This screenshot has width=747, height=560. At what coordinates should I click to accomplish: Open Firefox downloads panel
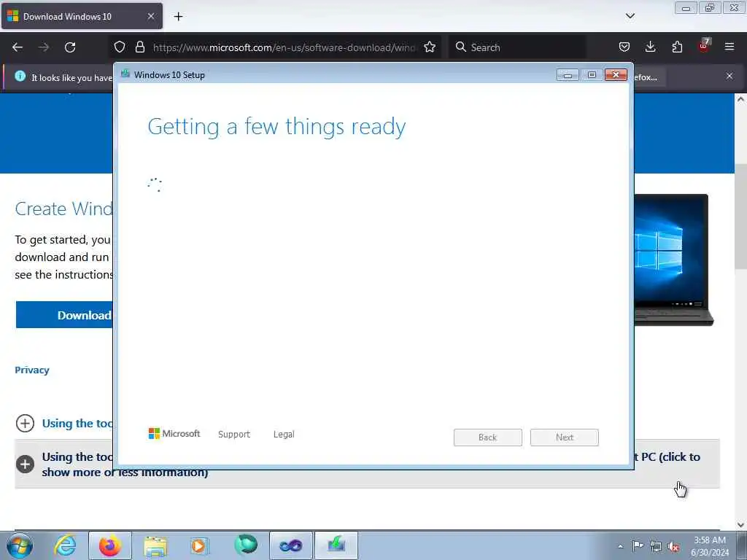pos(650,47)
